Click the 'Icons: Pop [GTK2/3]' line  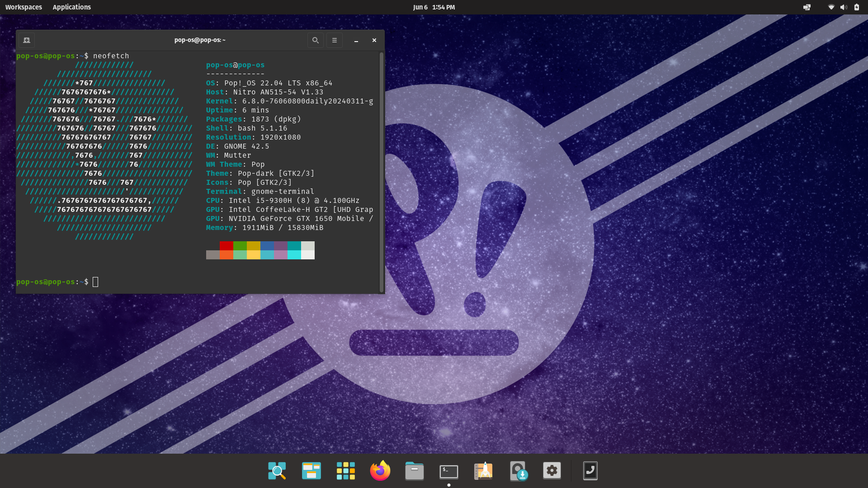tap(249, 183)
